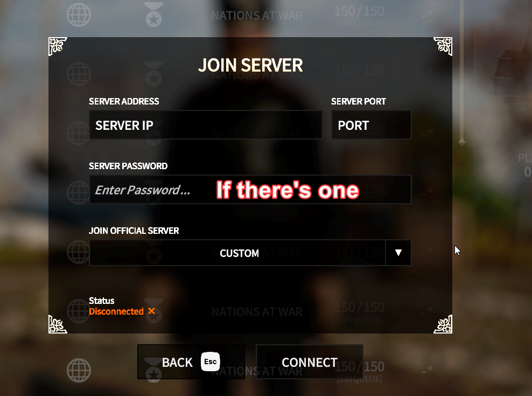Viewport: 532px width, 396px height.
Task: Click the globe icon left of the BACK button
Action: coord(79,370)
